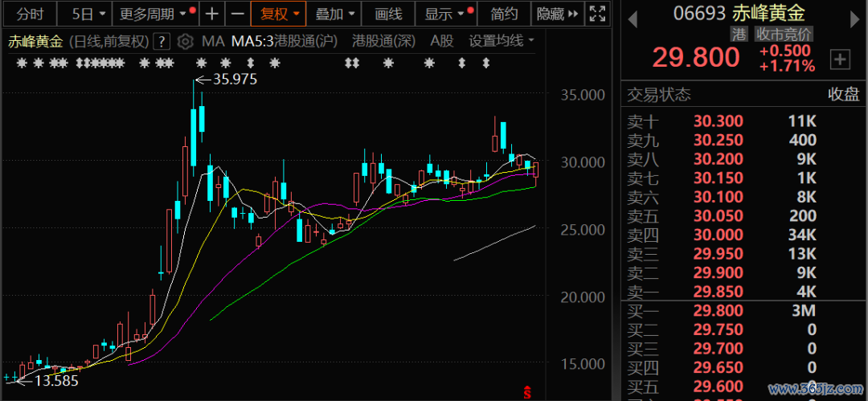
Task: Select 卖九 ask row at 30.250
Action: pyautogui.click(x=744, y=140)
